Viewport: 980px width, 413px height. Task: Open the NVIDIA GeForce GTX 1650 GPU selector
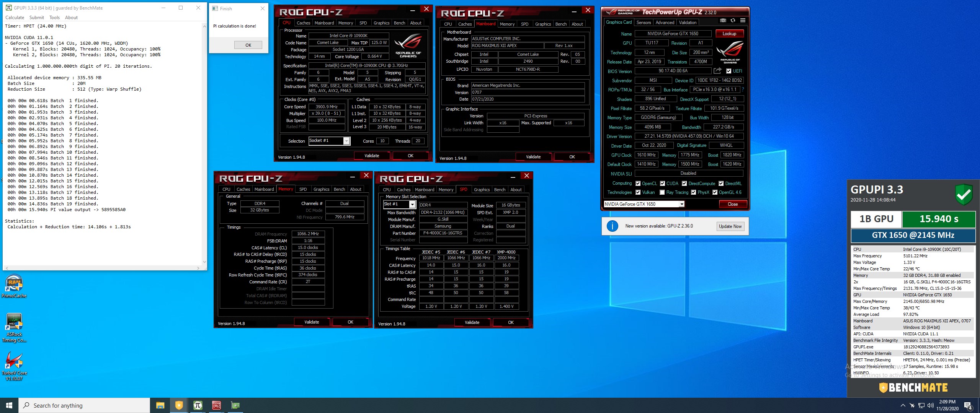tap(644, 204)
